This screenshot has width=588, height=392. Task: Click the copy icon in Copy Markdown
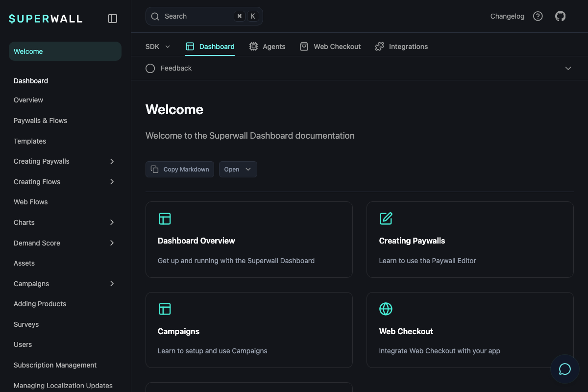pos(155,169)
